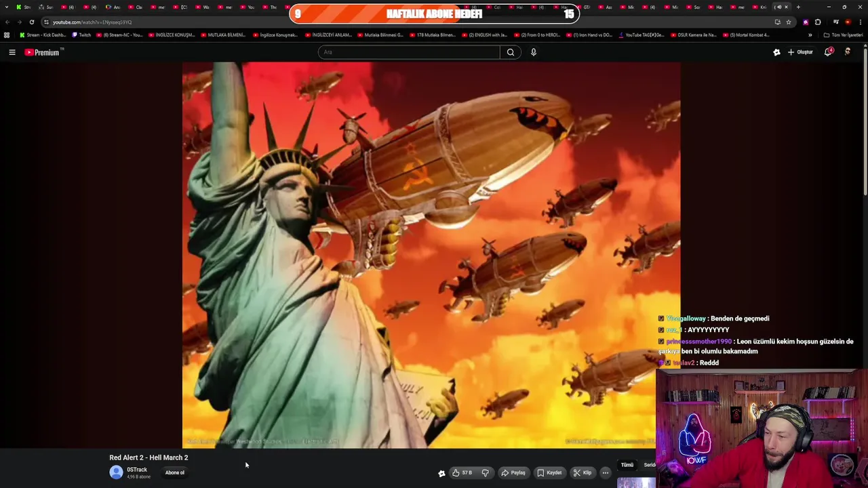Expand hidden bookmarks chevron

810,35
